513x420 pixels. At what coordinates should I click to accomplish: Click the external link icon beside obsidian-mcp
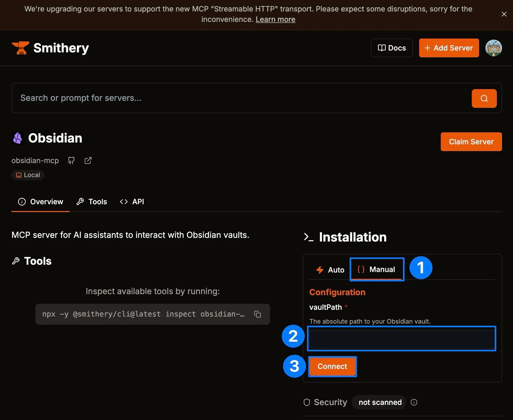(x=88, y=160)
